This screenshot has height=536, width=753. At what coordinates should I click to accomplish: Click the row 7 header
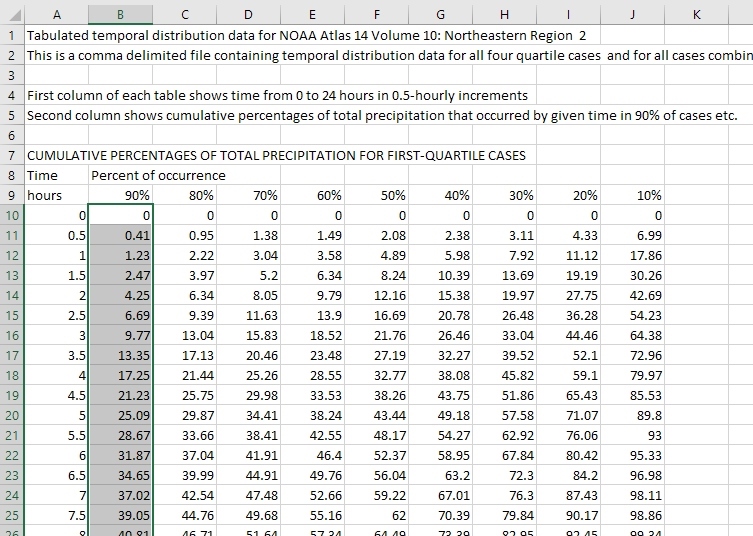[x=12, y=155]
